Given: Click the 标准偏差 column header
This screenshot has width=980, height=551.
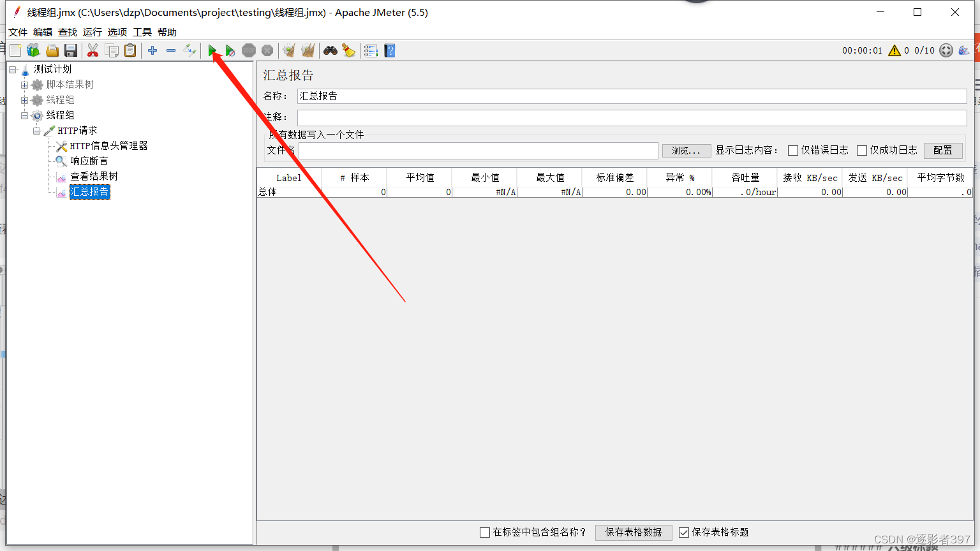Looking at the screenshot, I should tap(615, 178).
